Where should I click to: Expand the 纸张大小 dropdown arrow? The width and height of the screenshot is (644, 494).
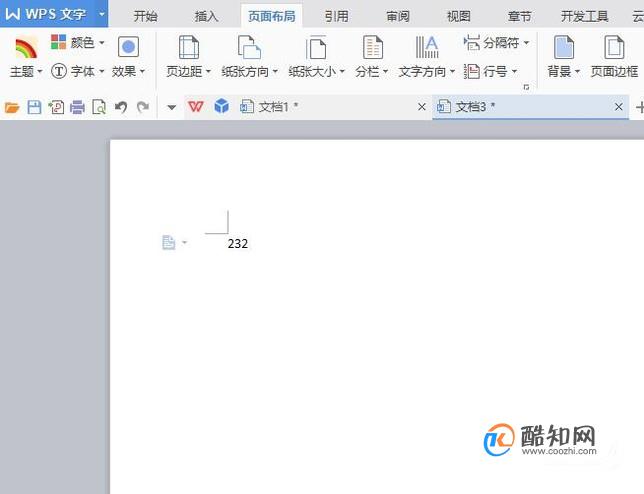(342, 71)
